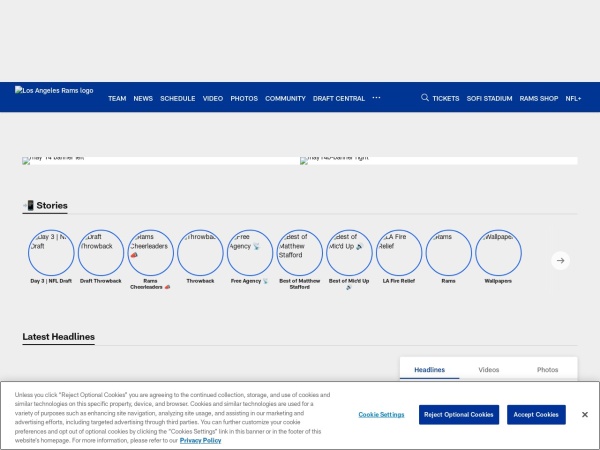The height and width of the screenshot is (450, 600).
Task: Open the TEAM menu item
Action: click(117, 98)
